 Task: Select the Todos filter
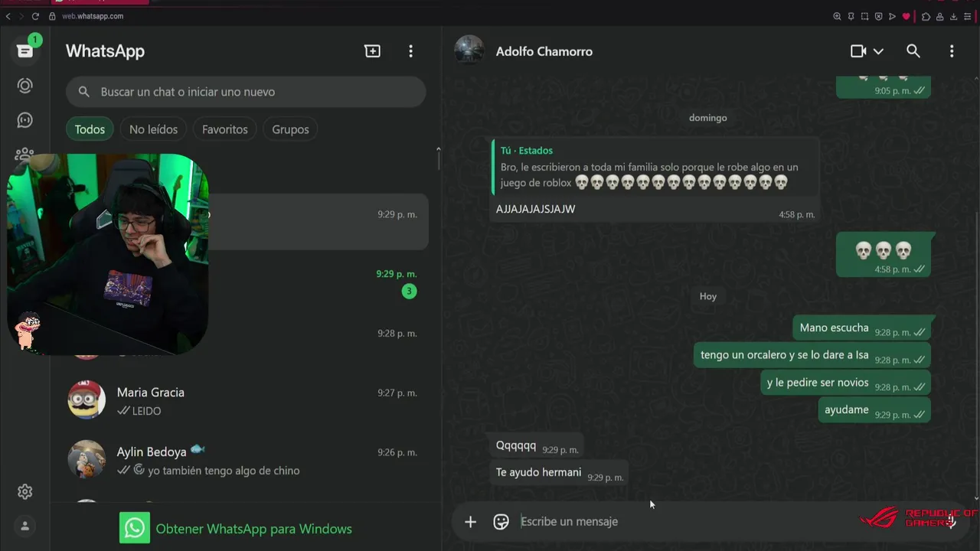point(90,129)
